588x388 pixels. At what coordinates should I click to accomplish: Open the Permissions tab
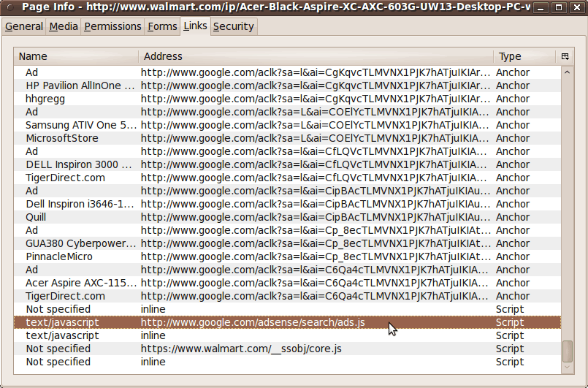pos(112,26)
